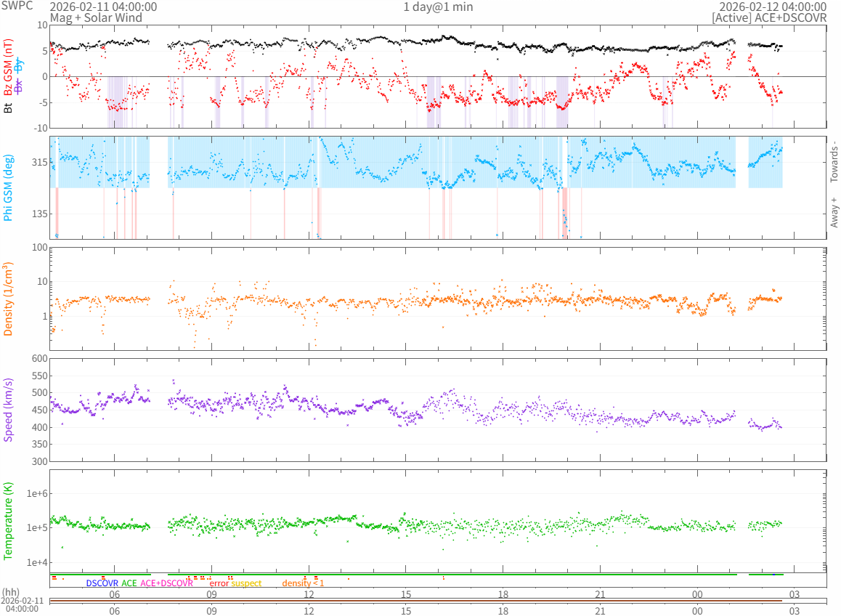
Task: Click the magenta ACE+DSCOVR legend entry
Action: 166,583
